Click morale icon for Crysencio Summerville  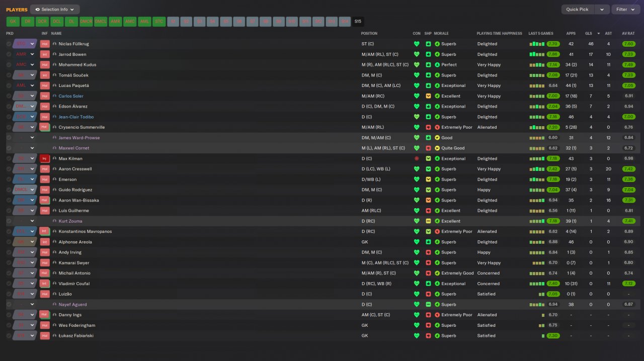pos(437,127)
